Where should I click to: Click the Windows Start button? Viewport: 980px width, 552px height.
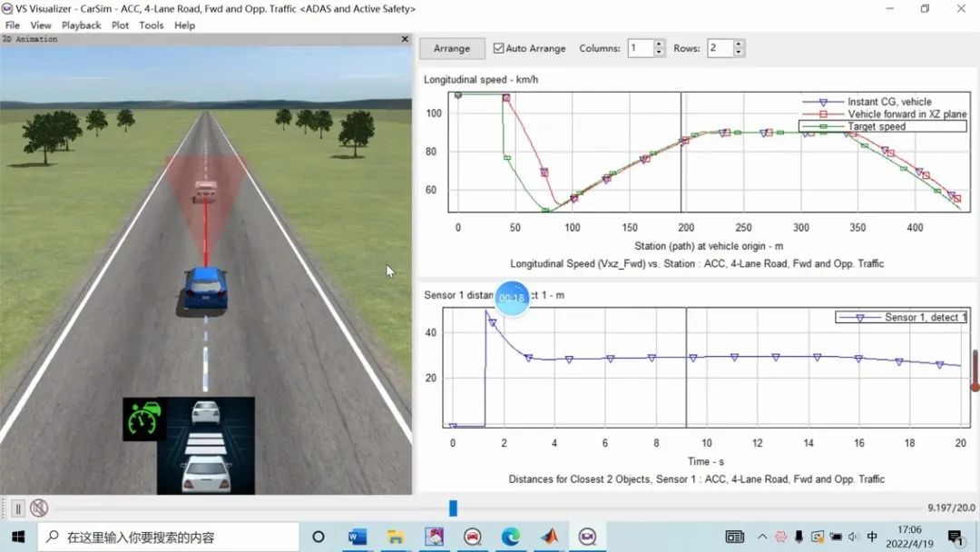coord(18,537)
